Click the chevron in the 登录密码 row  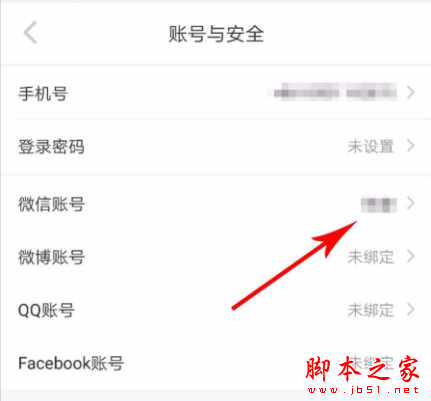point(411,146)
